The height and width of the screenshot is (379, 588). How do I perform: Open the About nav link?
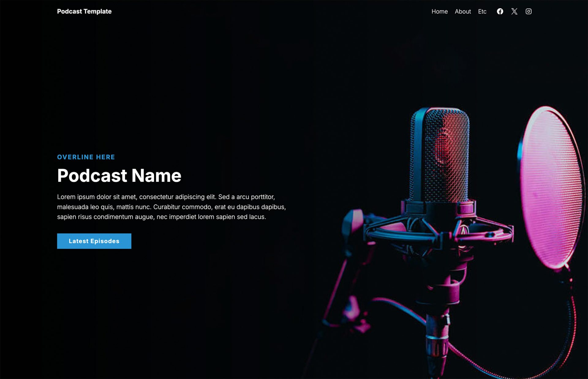pos(463,11)
